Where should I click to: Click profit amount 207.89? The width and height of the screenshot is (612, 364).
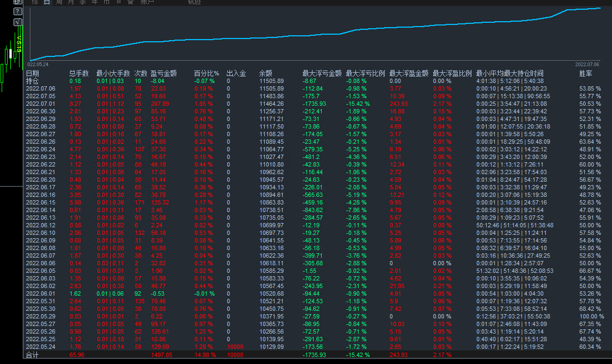(x=160, y=104)
